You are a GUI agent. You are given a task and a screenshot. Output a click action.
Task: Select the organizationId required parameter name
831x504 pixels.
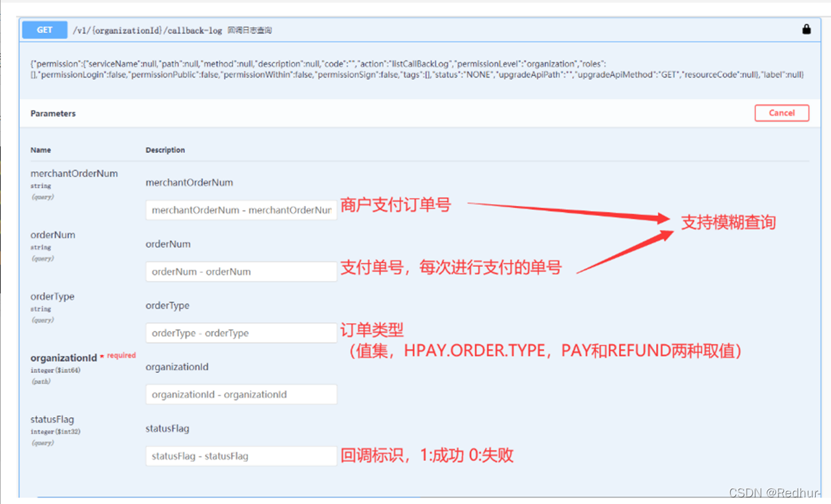coord(64,358)
